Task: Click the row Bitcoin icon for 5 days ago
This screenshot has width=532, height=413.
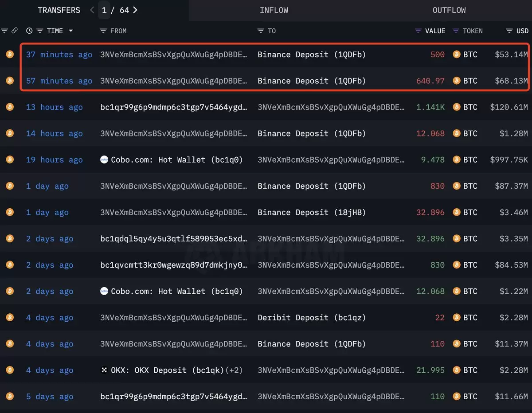Action: 10,397
